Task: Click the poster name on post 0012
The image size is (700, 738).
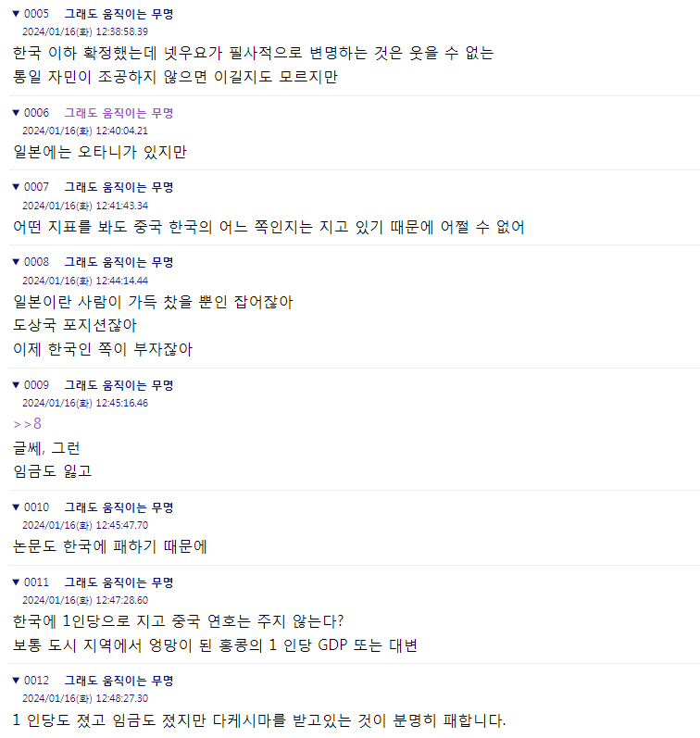Action: [x=119, y=681]
